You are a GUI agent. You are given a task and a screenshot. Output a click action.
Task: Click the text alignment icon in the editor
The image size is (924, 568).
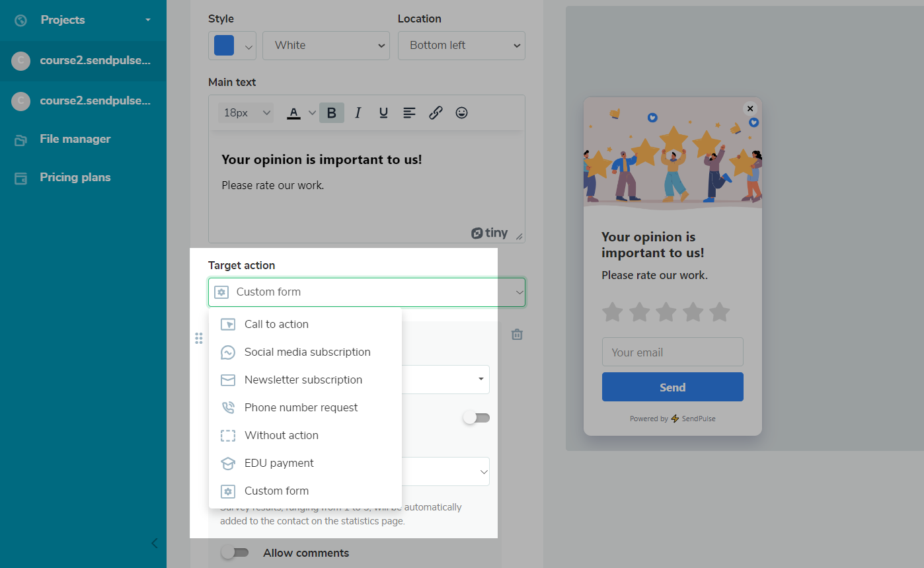tap(409, 112)
